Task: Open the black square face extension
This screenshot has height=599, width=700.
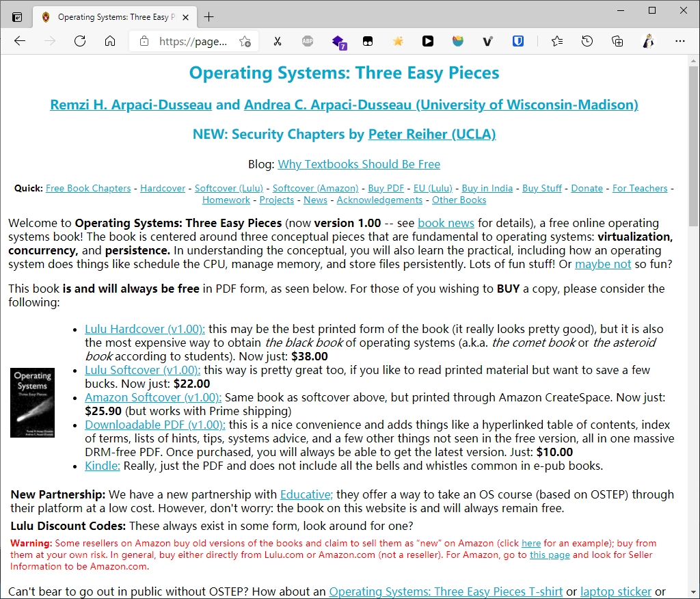Action: click(367, 42)
